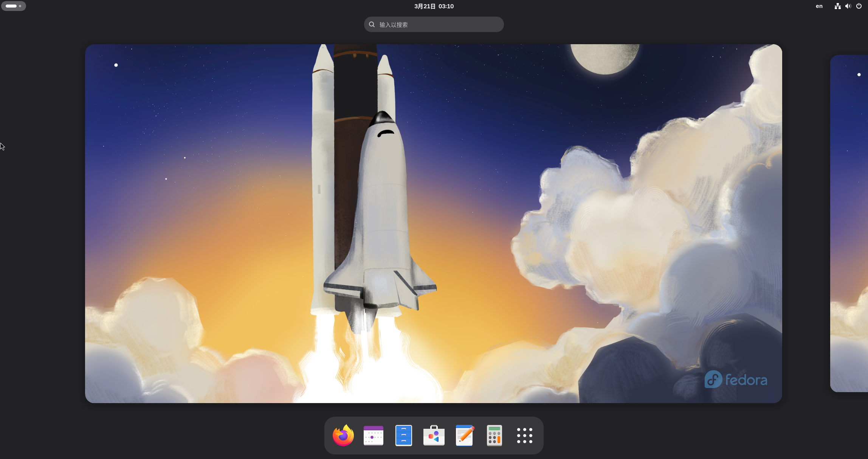Show all applications grid

(524, 436)
